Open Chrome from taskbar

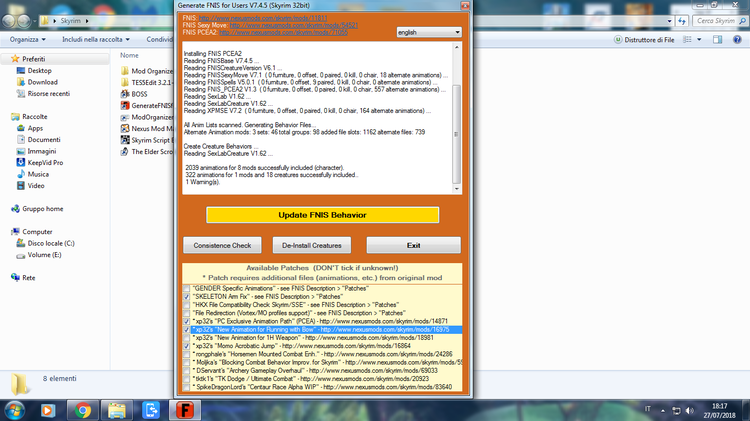82,410
